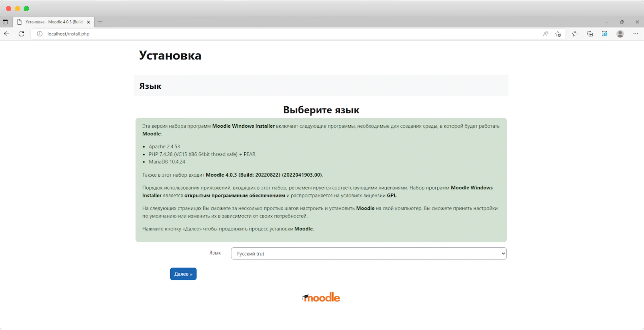
Task: Open the Favorites list
Action: pos(575,34)
